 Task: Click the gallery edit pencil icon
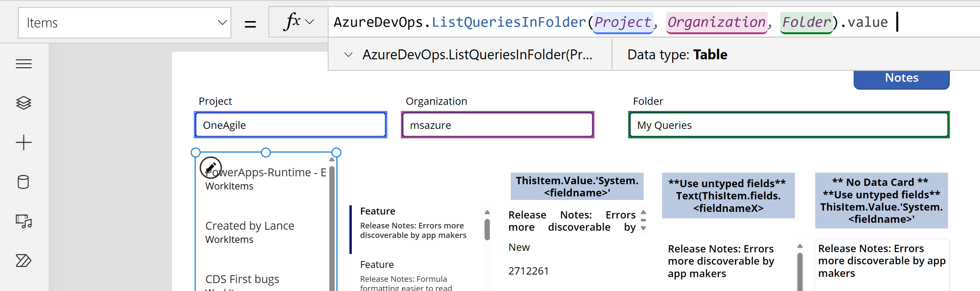[210, 167]
